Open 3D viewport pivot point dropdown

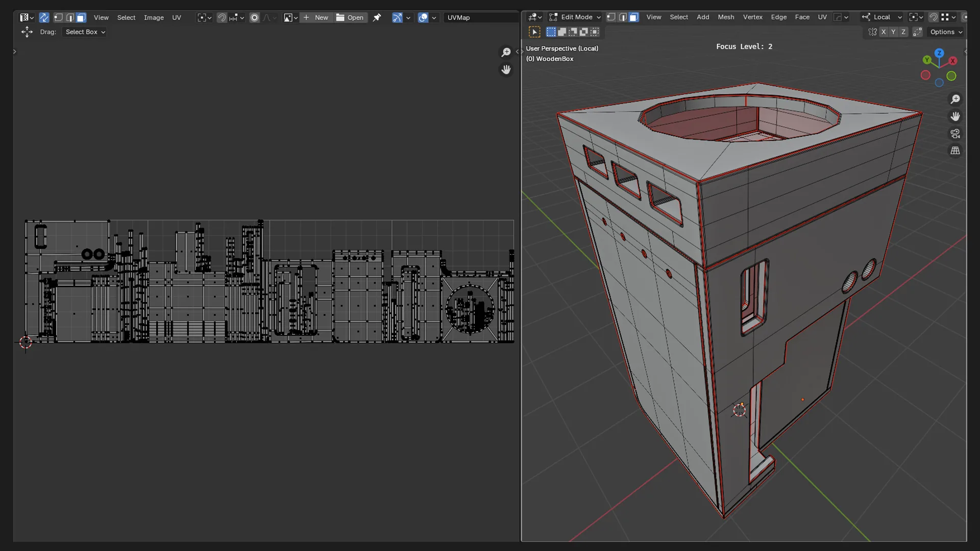pos(916,17)
